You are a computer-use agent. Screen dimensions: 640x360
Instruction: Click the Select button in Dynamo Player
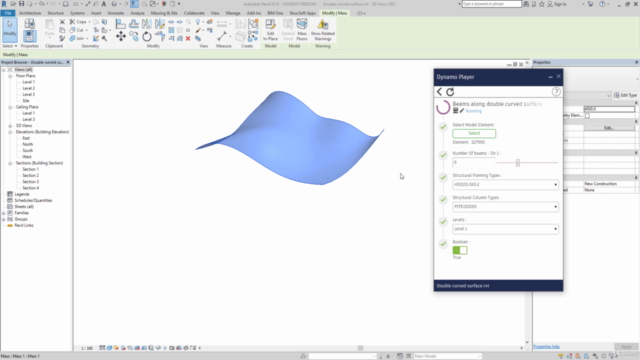click(x=474, y=133)
